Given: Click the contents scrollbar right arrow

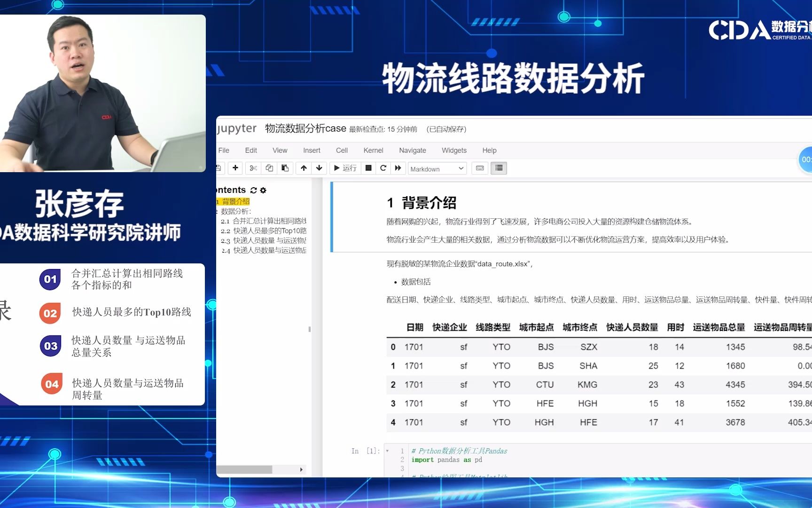Looking at the screenshot, I should 301,469.
